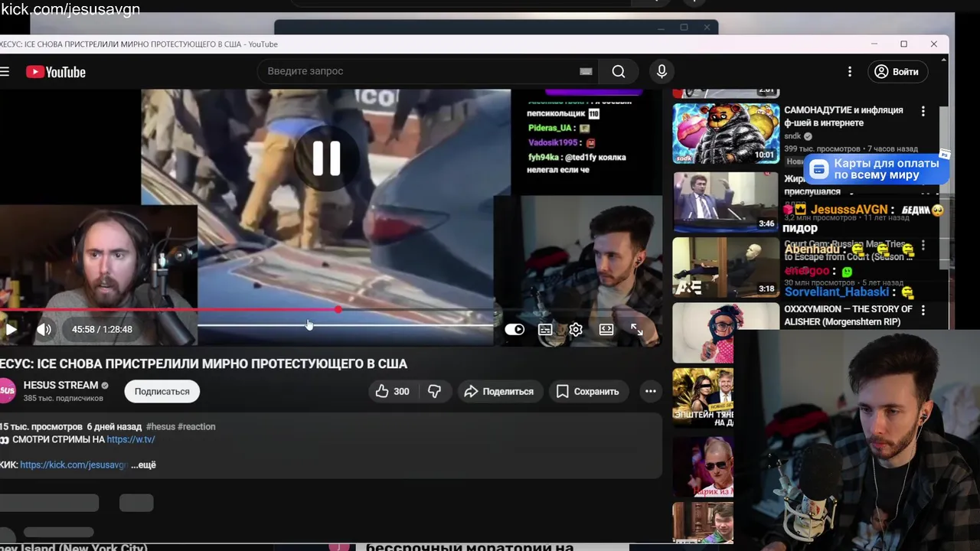This screenshot has height=551, width=980.
Task: Toggle the autoplay switch in player
Action: click(514, 329)
